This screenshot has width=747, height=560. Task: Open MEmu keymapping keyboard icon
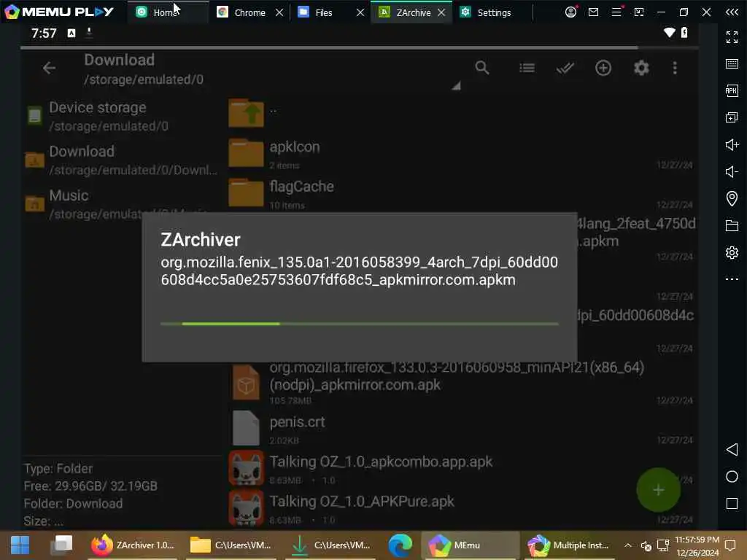(732, 64)
